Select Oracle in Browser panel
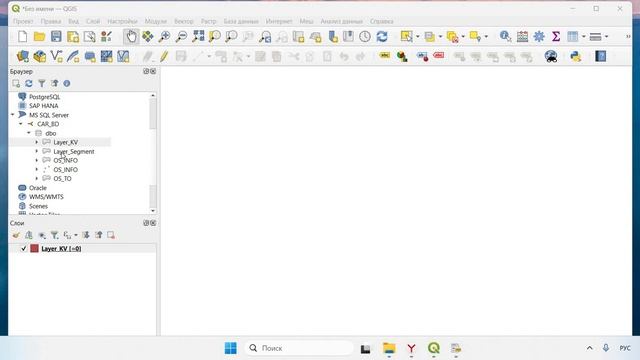The width and height of the screenshot is (640, 360). (x=38, y=188)
